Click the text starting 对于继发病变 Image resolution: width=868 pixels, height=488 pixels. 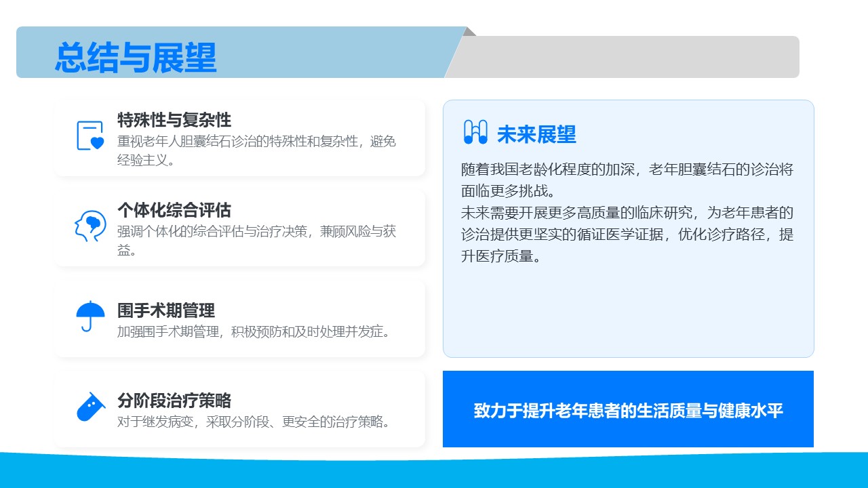point(254,422)
